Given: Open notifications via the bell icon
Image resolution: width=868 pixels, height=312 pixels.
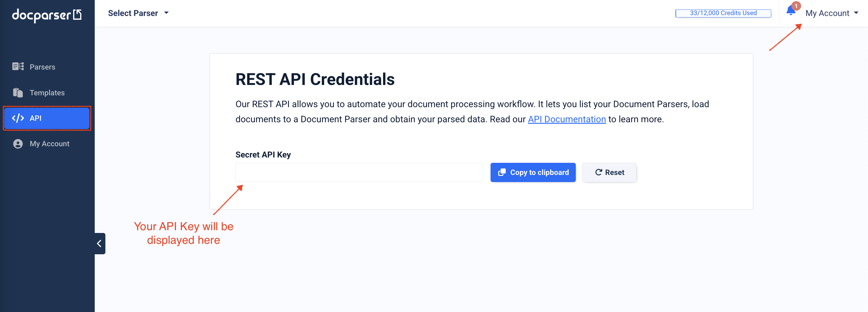Looking at the screenshot, I should click(x=790, y=13).
